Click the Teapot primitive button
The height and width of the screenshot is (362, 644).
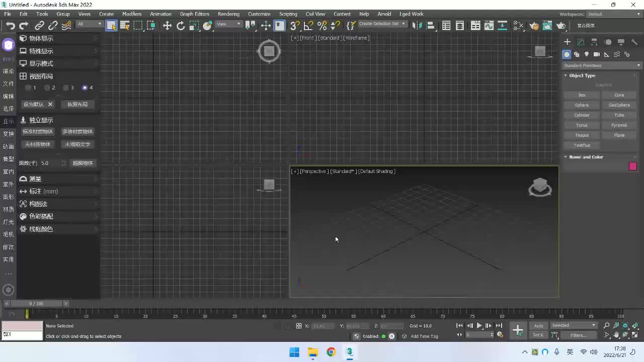coord(582,135)
